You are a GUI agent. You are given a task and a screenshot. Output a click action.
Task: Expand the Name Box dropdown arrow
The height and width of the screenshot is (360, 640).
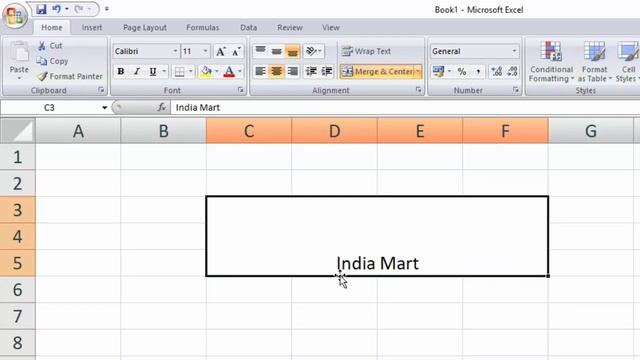104,107
